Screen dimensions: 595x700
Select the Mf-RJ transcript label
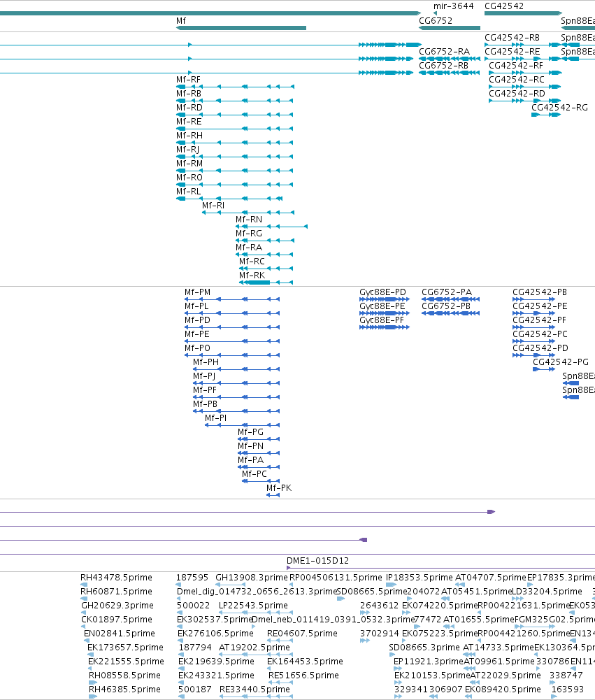pos(187,150)
